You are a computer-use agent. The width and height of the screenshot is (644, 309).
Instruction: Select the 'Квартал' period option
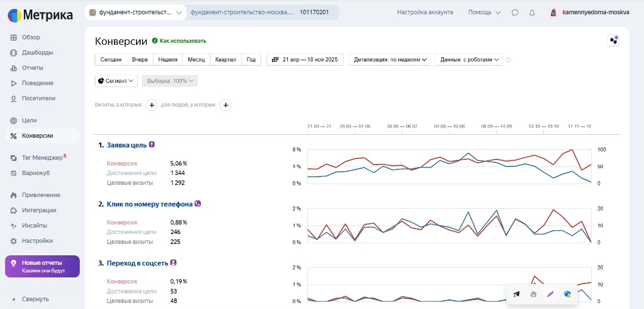(x=225, y=60)
